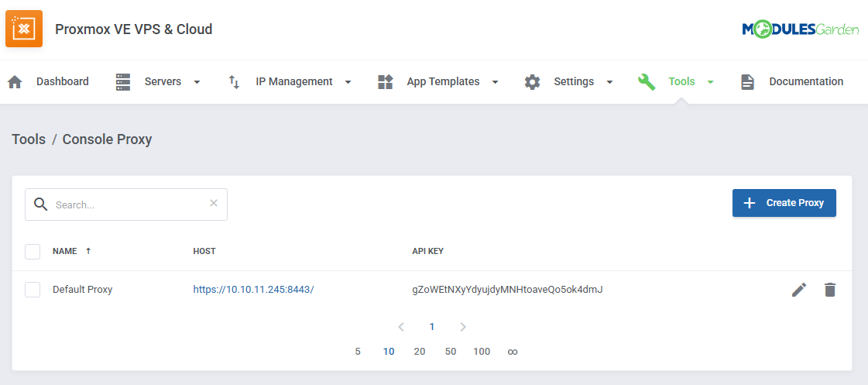This screenshot has height=385, width=868.
Task: Expand the Servers dropdown arrow
Action: click(x=197, y=82)
